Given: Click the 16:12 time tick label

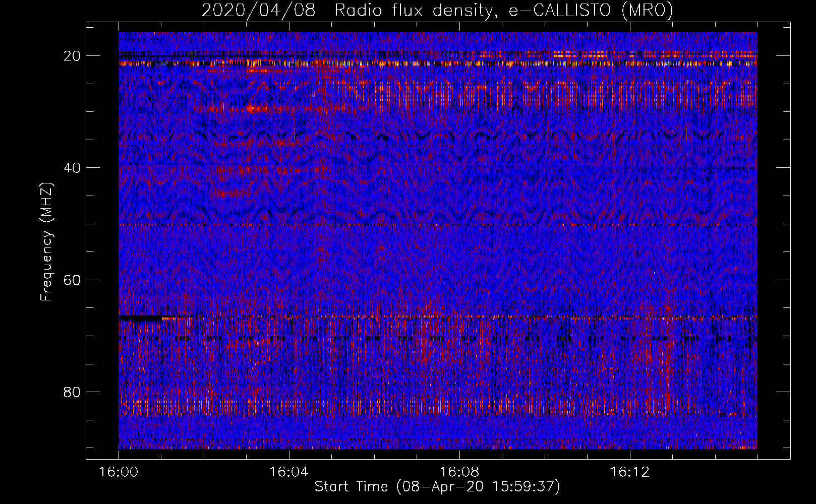Looking at the screenshot, I should pos(630,472).
